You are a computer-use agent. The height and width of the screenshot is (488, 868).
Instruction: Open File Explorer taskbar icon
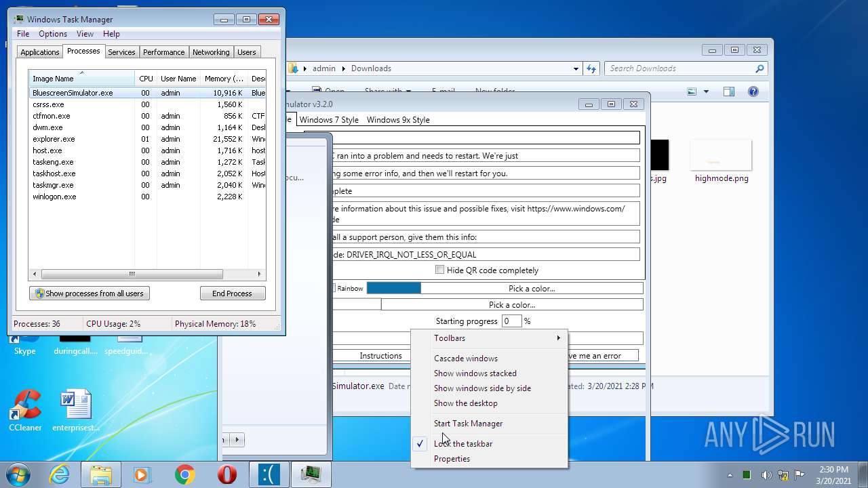point(101,474)
